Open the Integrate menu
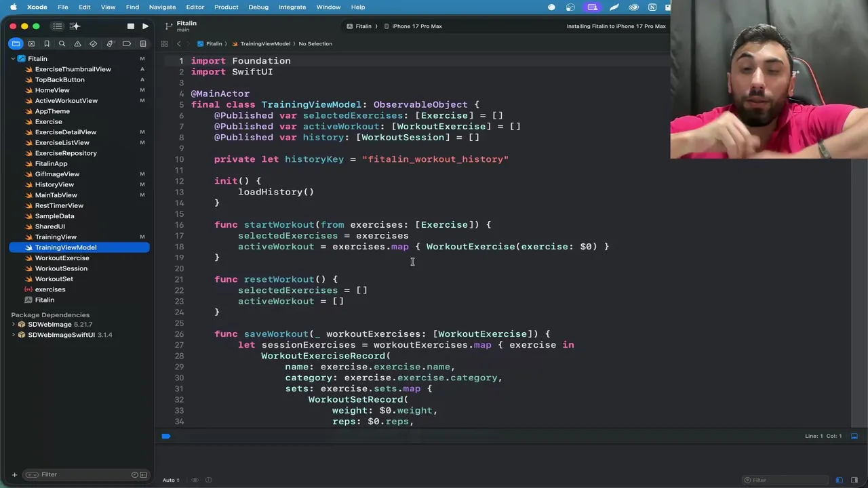The width and height of the screenshot is (868, 488). (292, 7)
